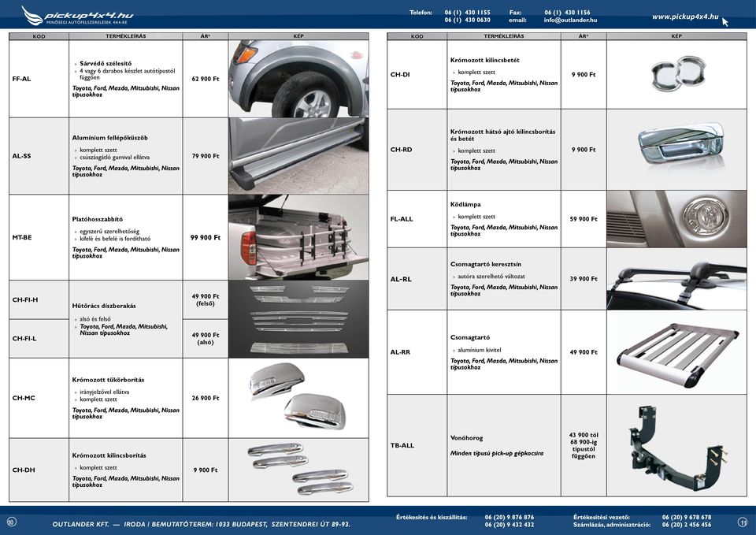Click the info@outlander.hu email address
The image size is (756, 535).
click(570, 20)
